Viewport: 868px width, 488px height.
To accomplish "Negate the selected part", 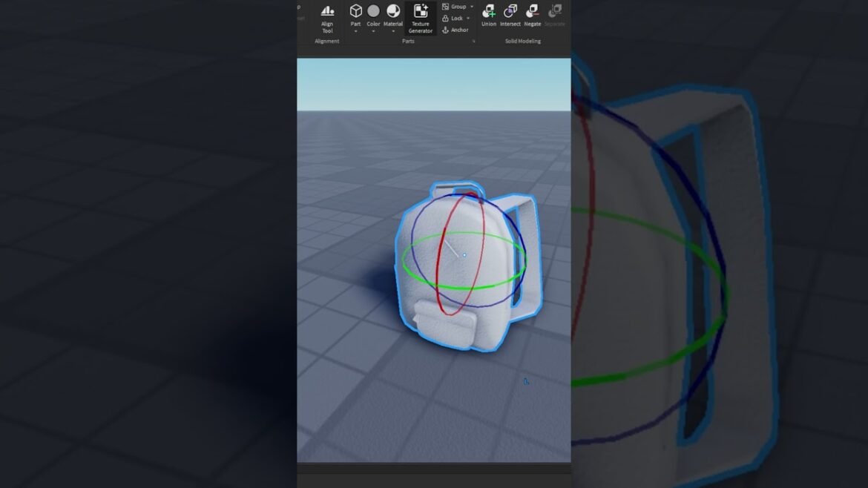I will [x=533, y=15].
